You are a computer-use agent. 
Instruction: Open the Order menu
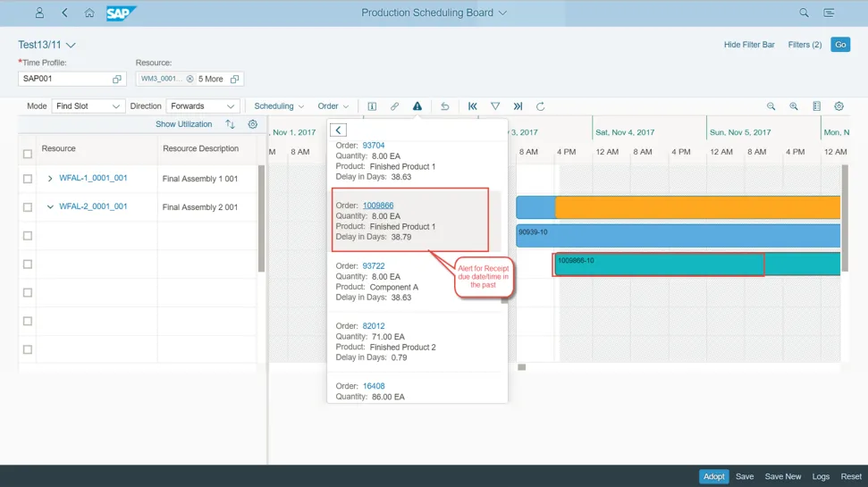(x=333, y=106)
